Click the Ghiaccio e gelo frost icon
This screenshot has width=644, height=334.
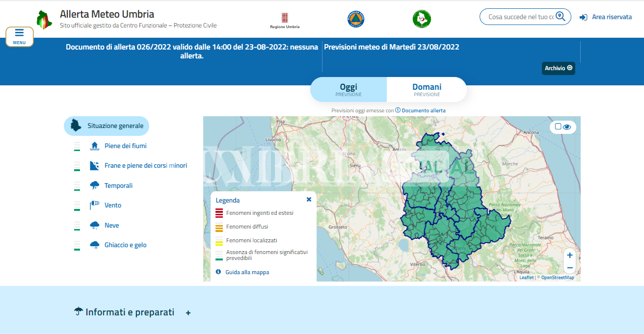pyautogui.click(x=95, y=245)
